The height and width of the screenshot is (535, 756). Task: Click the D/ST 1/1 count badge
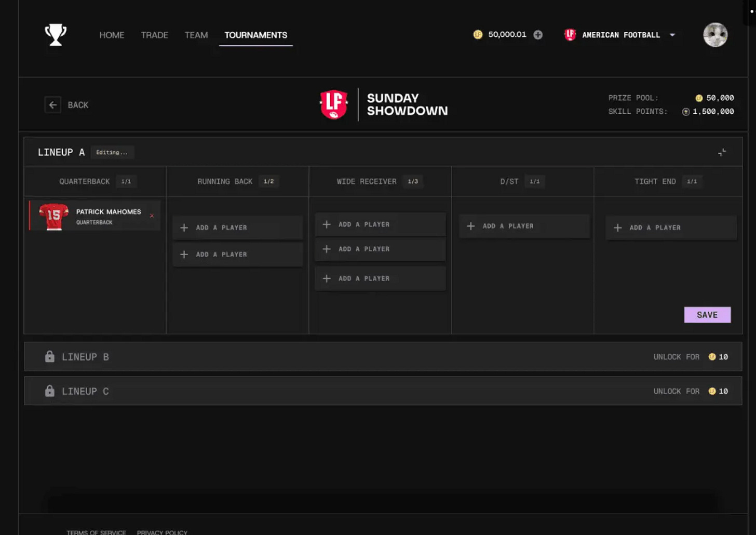coord(535,181)
